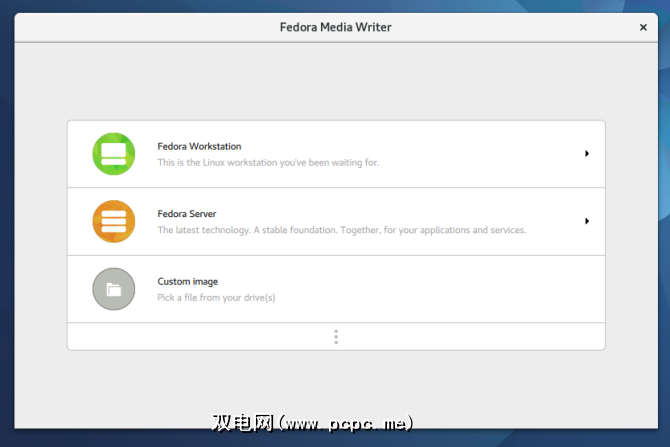Click 'This is the Linux workstation' description

[268, 162]
